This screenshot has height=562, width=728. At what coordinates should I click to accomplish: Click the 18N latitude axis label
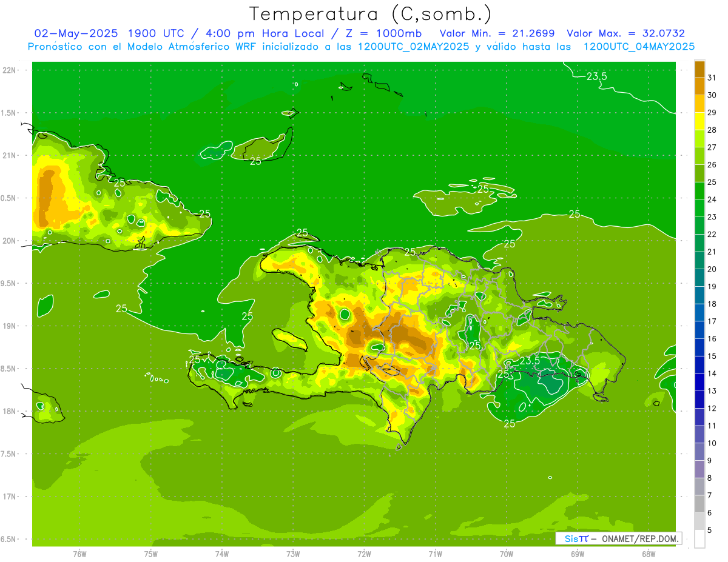pyautogui.click(x=10, y=411)
